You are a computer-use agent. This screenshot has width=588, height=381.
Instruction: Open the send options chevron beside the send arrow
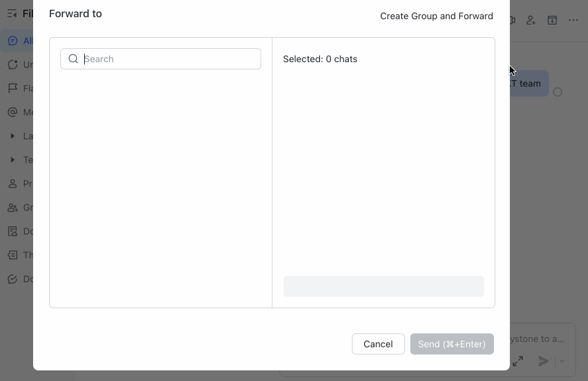tap(562, 361)
